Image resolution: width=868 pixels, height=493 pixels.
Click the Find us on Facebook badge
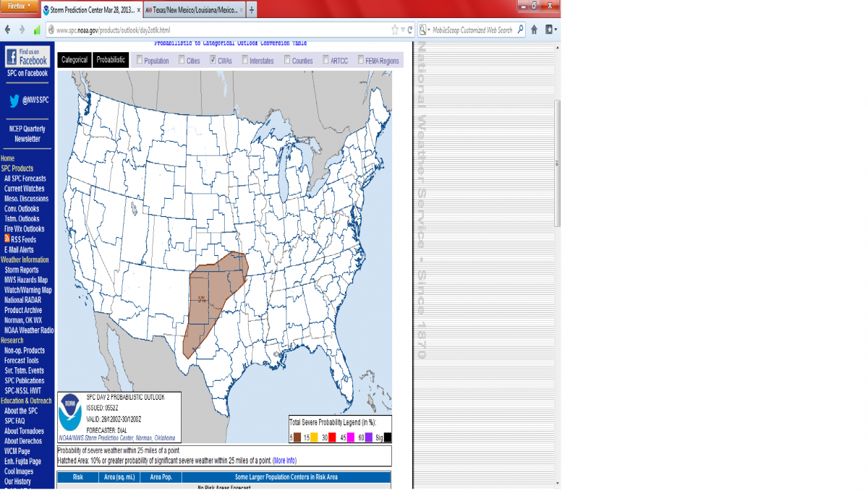click(27, 57)
